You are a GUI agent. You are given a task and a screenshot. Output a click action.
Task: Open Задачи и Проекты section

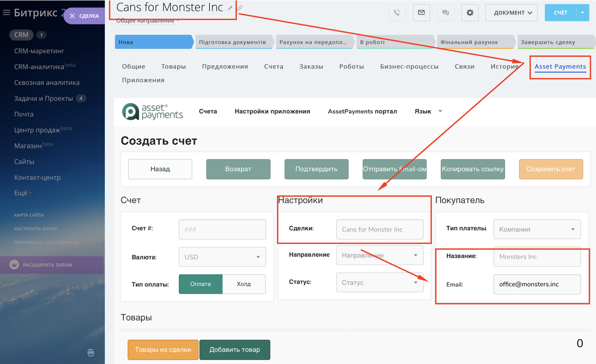pyautogui.click(x=44, y=99)
